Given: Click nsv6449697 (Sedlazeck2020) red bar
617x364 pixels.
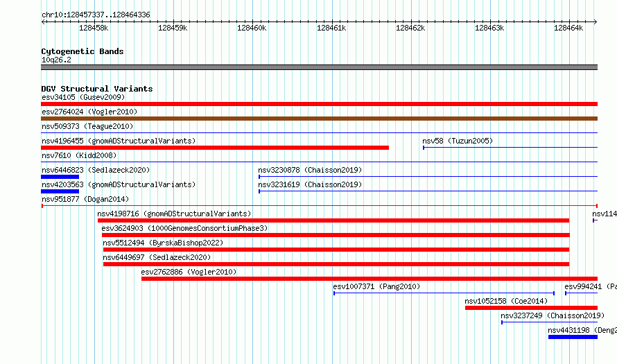Looking at the screenshot, I should (336, 264).
